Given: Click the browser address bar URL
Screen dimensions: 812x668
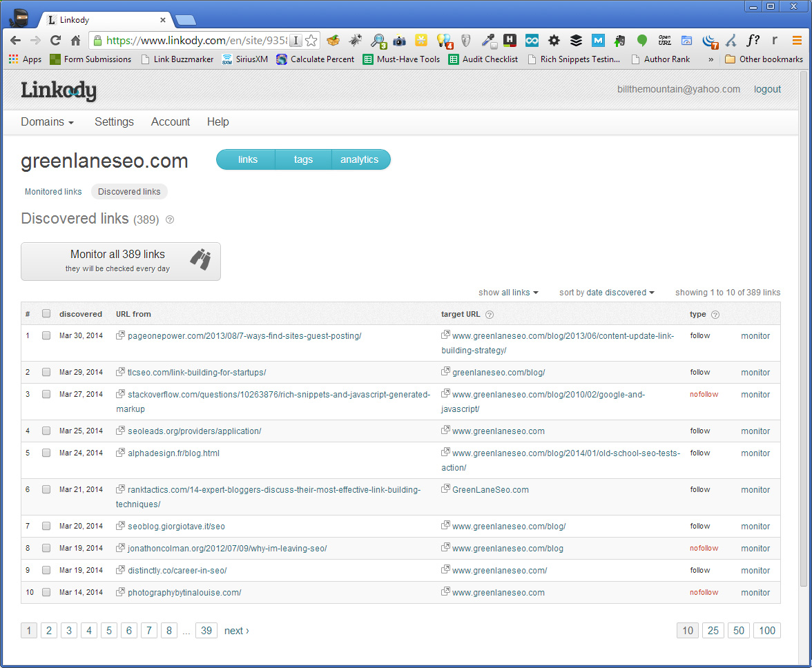Looking at the screenshot, I should click(196, 40).
